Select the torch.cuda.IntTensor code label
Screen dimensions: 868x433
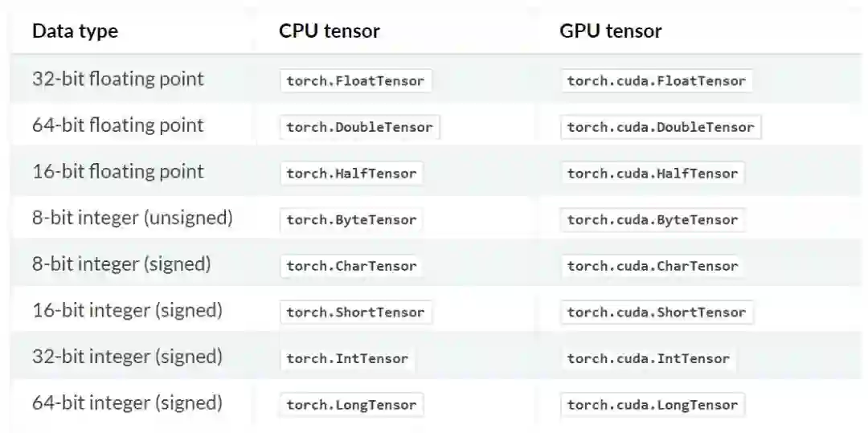[x=648, y=359]
